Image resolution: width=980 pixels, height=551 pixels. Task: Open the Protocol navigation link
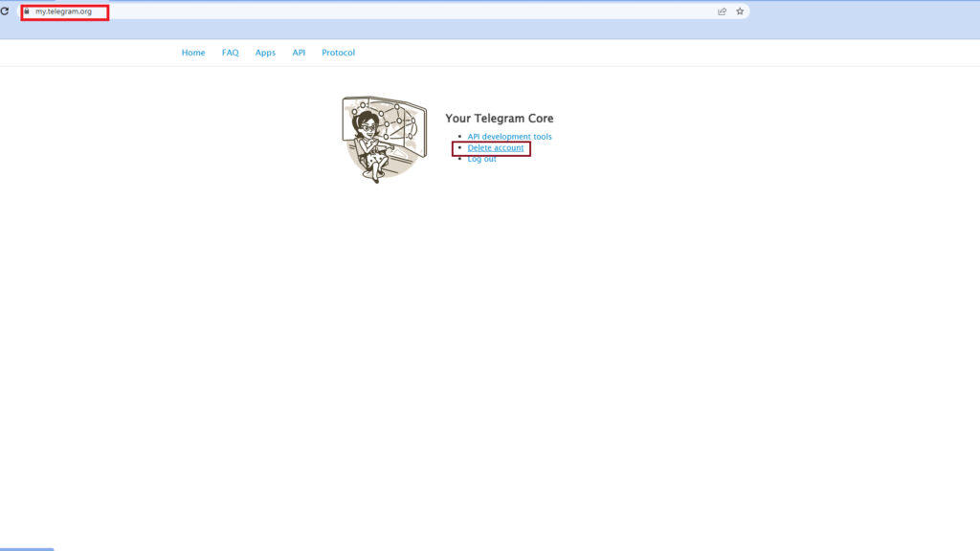pyautogui.click(x=338, y=53)
